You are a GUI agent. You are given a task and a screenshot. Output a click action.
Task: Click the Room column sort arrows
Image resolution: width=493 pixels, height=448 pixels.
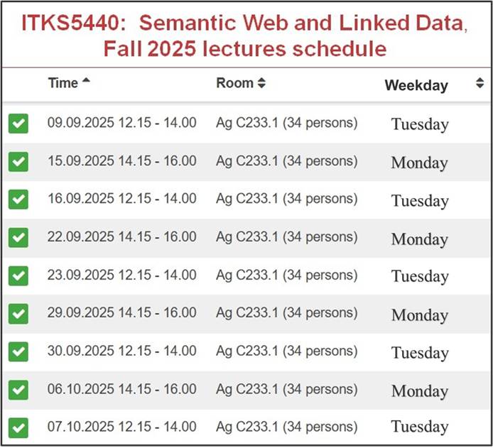coord(261,83)
